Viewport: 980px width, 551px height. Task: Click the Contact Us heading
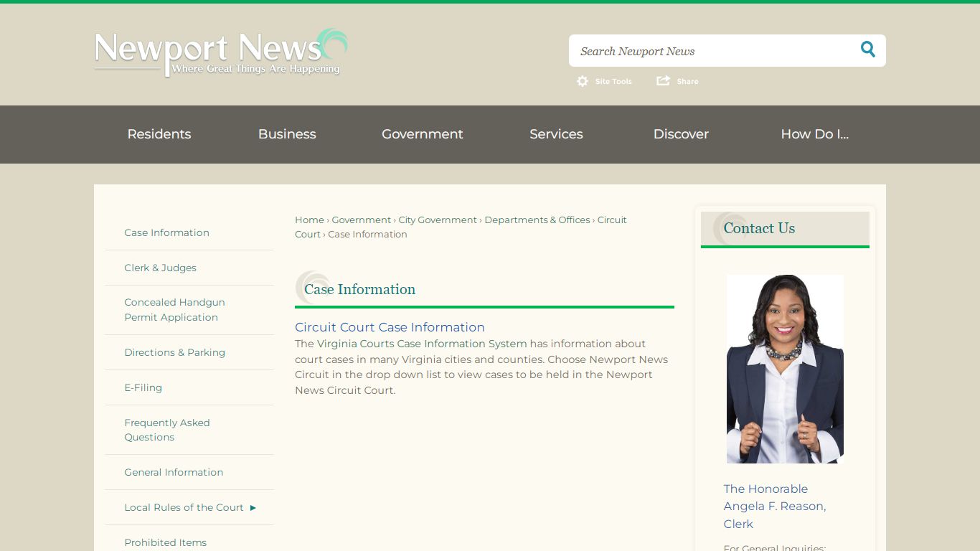pyautogui.click(x=759, y=228)
